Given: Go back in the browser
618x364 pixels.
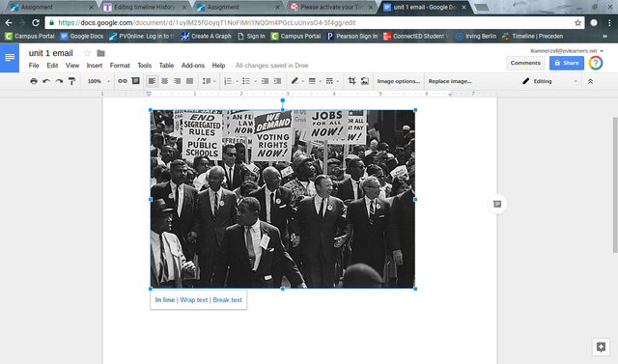Looking at the screenshot, I should click(x=9, y=23).
